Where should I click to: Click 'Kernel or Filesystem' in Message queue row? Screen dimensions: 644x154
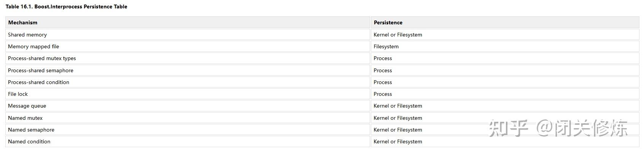coord(398,106)
